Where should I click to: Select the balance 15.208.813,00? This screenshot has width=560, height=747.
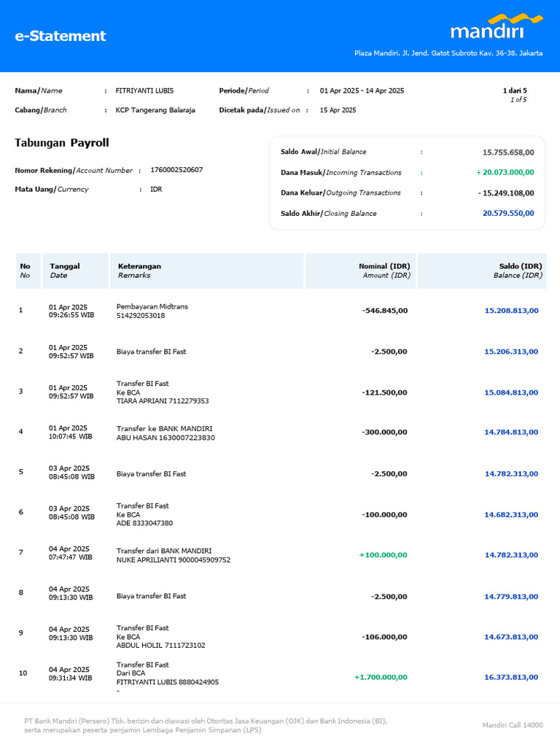pyautogui.click(x=511, y=311)
